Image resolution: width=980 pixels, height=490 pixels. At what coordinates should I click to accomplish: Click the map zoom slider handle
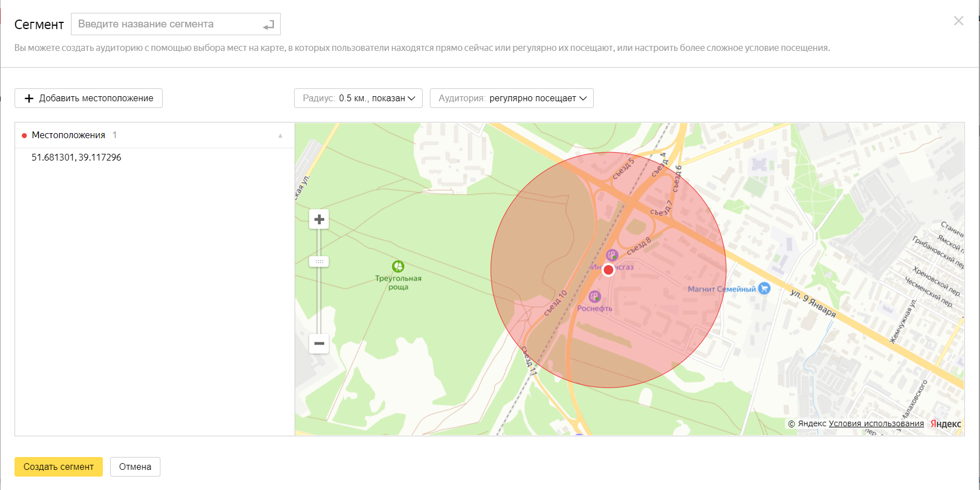pos(319,261)
